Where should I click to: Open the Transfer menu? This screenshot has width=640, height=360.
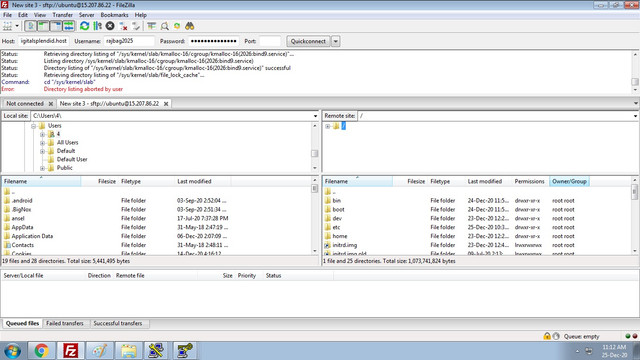[62, 15]
